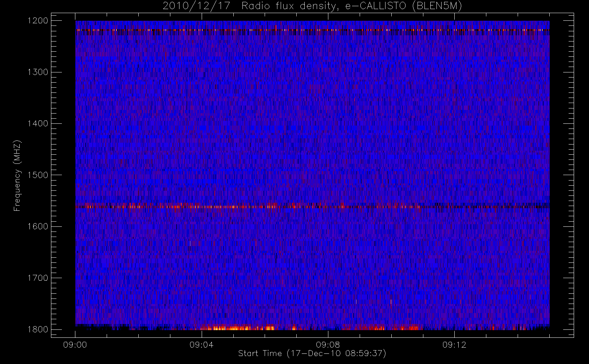589x364 pixels.
Task: Click the 09:12 time tick label
Action: (454, 345)
